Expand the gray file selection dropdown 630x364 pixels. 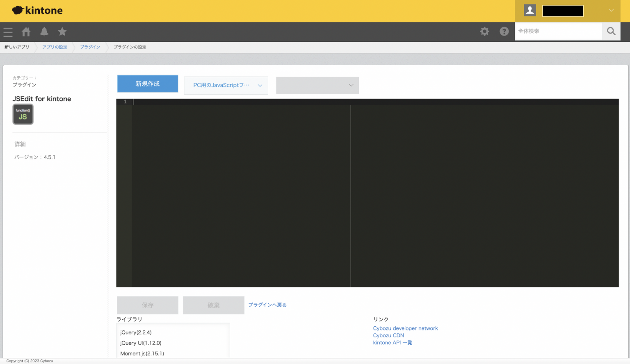coord(317,85)
